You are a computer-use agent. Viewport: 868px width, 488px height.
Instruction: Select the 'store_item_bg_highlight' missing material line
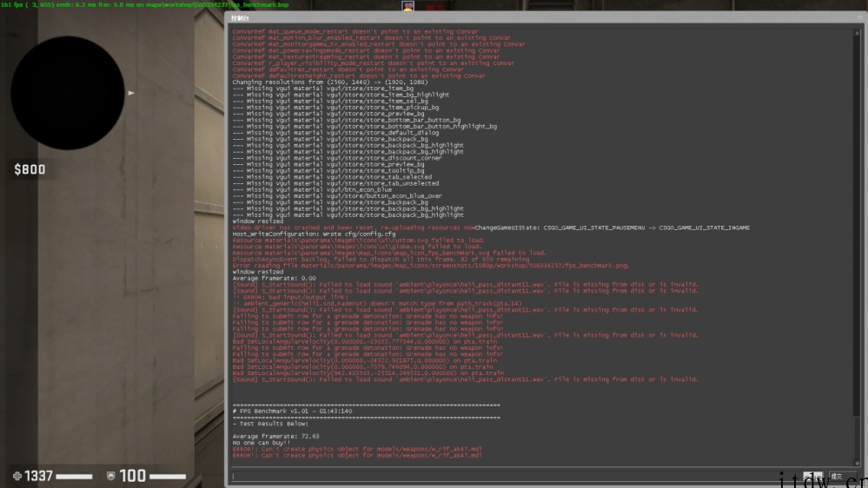coord(341,95)
